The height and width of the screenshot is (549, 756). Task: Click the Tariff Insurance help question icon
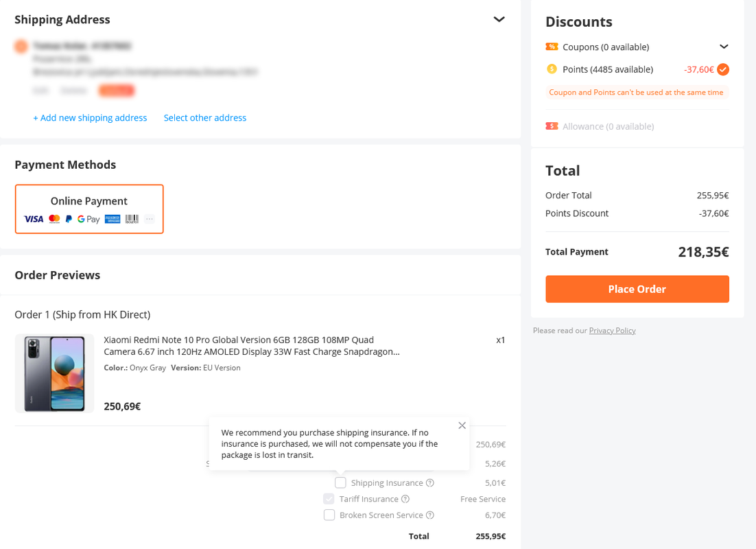[x=405, y=499]
